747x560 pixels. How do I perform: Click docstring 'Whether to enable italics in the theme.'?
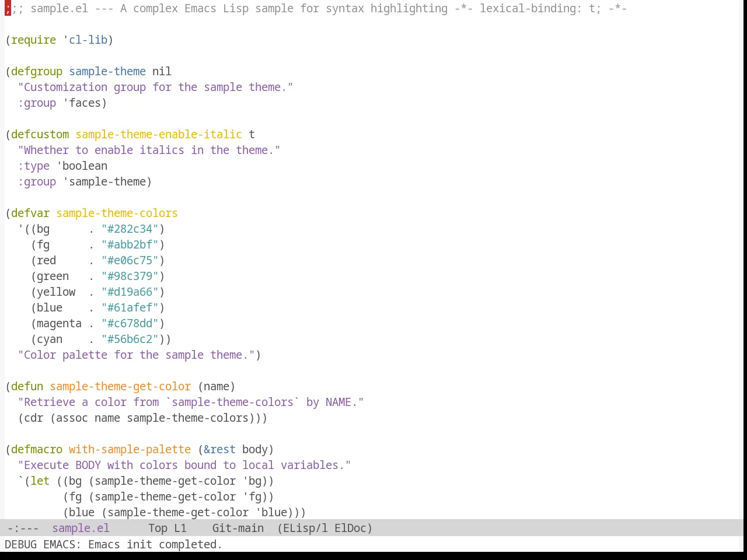click(149, 150)
